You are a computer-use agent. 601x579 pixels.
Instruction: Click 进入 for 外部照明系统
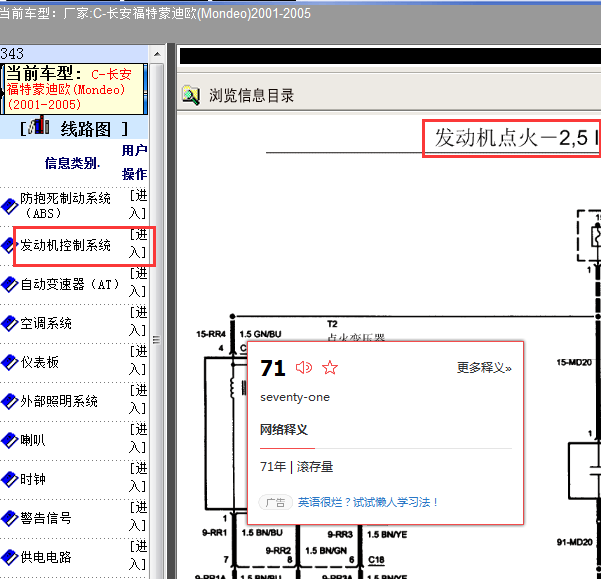138,399
